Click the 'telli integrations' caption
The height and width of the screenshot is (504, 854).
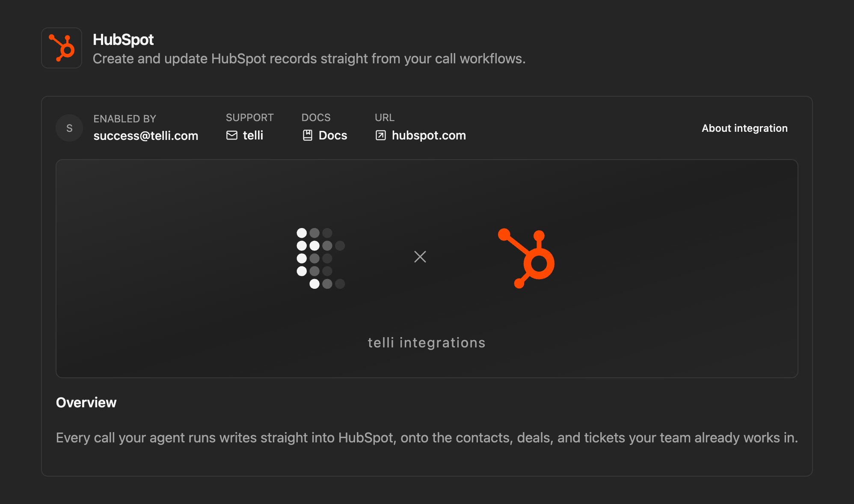(x=427, y=343)
